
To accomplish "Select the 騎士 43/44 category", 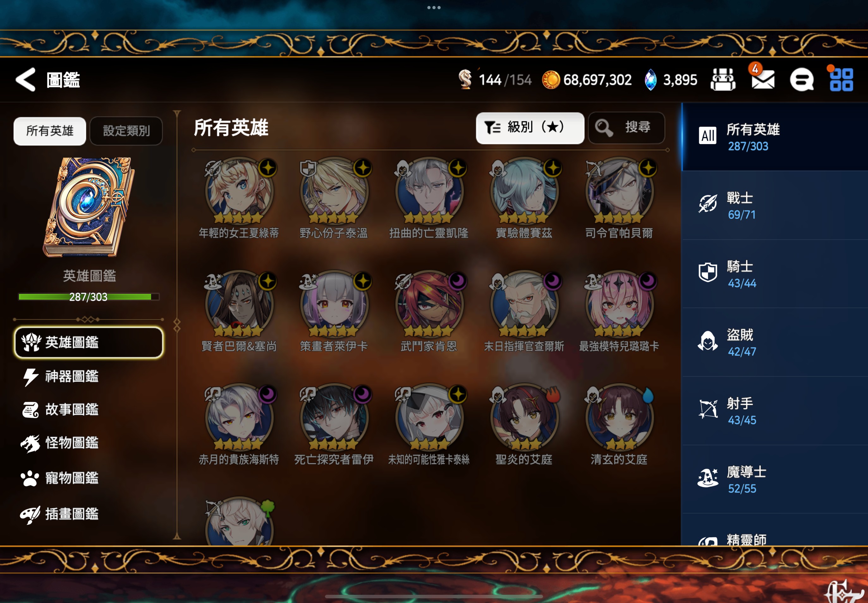I will coord(775,274).
